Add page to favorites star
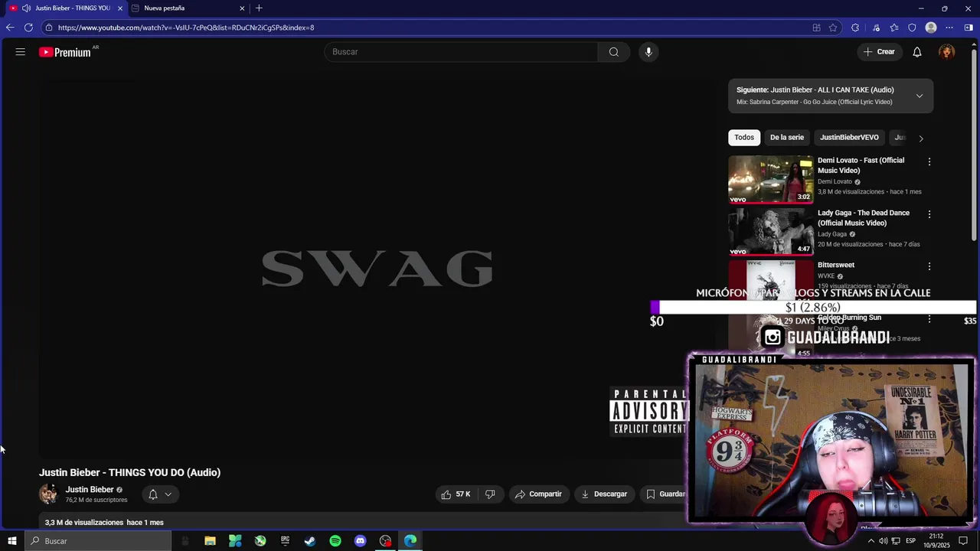The height and width of the screenshot is (551, 980). click(833, 28)
